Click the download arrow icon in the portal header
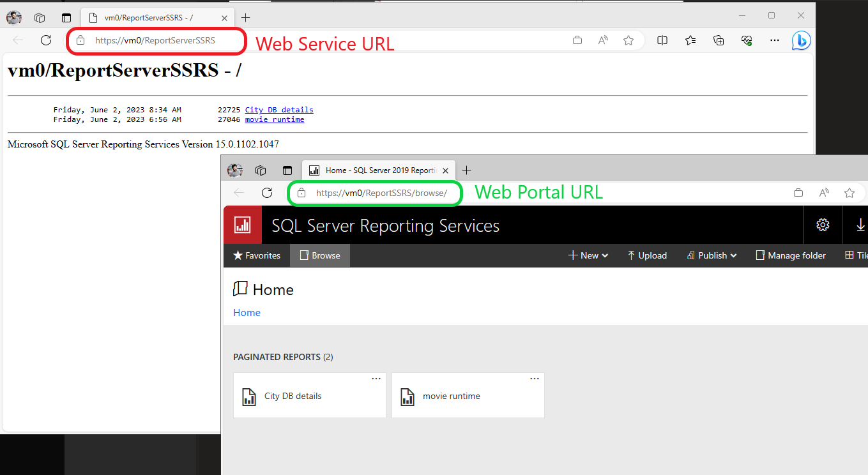Screen dimensions: 868x475 coord(859,225)
